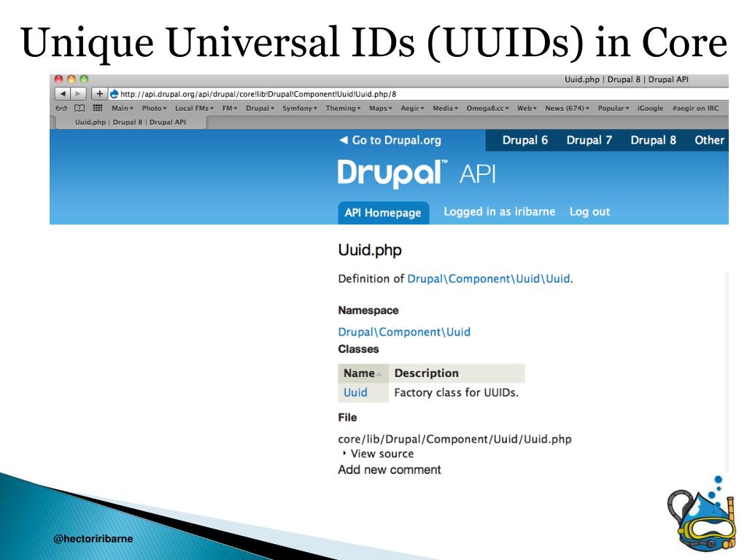Viewport: 747px width, 560px height.
Task: Open the Photo bookmarks dropdown
Action: point(154,108)
